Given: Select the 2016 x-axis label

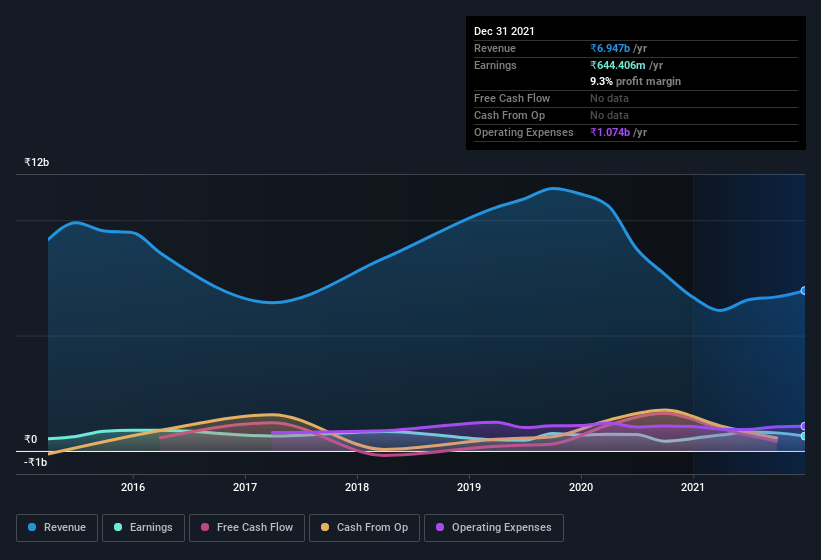Looking at the screenshot, I should tap(133, 487).
